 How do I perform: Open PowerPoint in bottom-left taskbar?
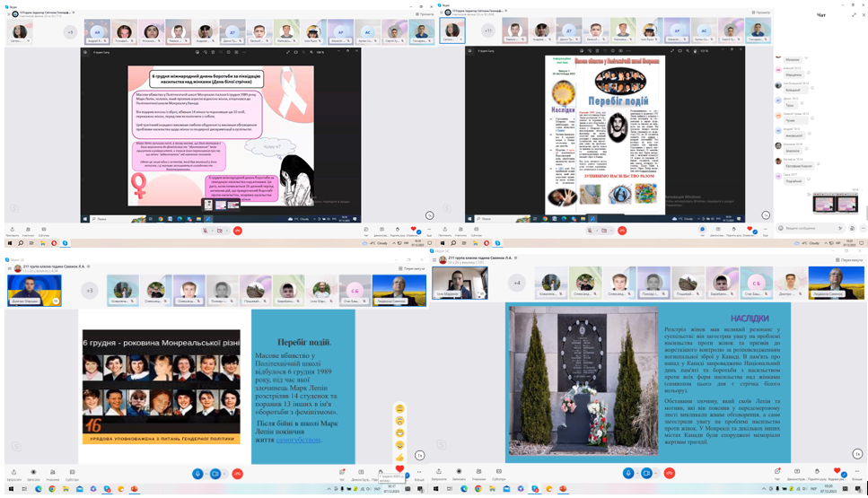[134, 489]
